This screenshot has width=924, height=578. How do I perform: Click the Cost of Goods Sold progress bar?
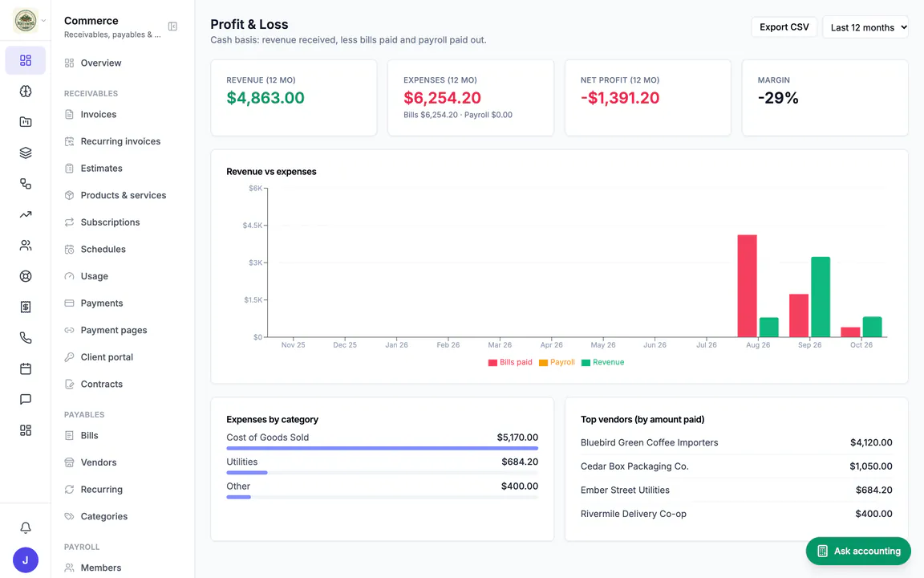coord(382,448)
